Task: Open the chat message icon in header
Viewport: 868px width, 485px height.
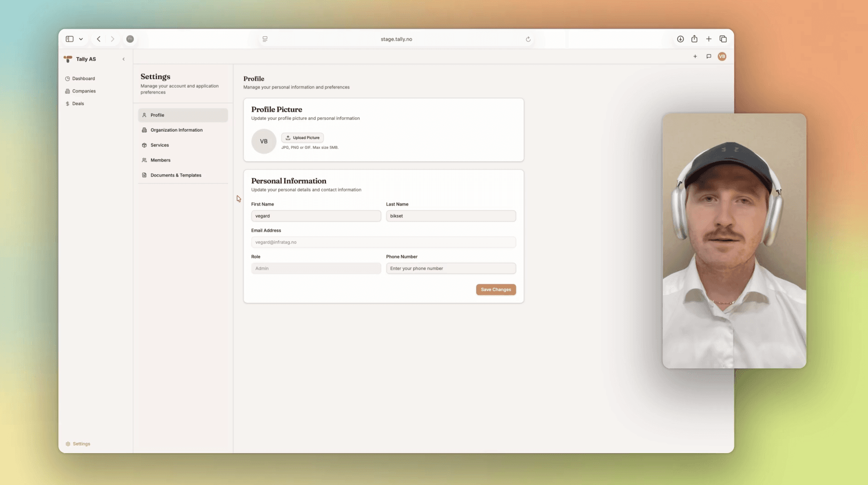Action: [709, 56]
